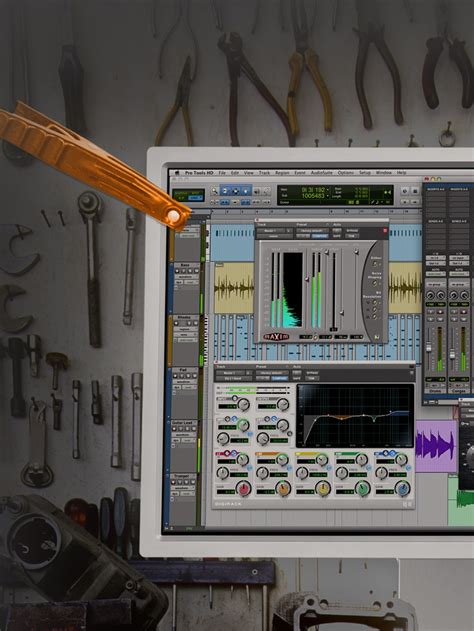Open the waveform view selector on Guitar Lead track
This screenshot has height=631, width=474.
(x=185, y=435)
